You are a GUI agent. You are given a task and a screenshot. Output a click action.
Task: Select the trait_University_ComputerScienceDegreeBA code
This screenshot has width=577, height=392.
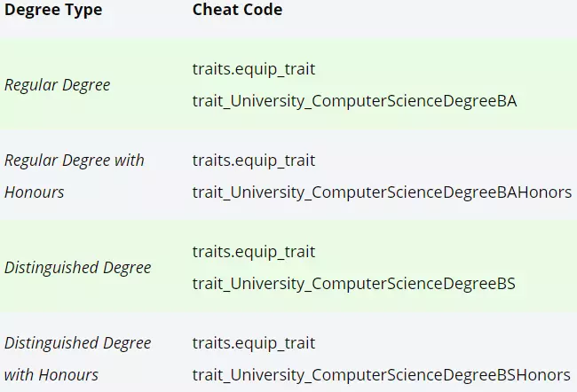[x=354, y=101]
